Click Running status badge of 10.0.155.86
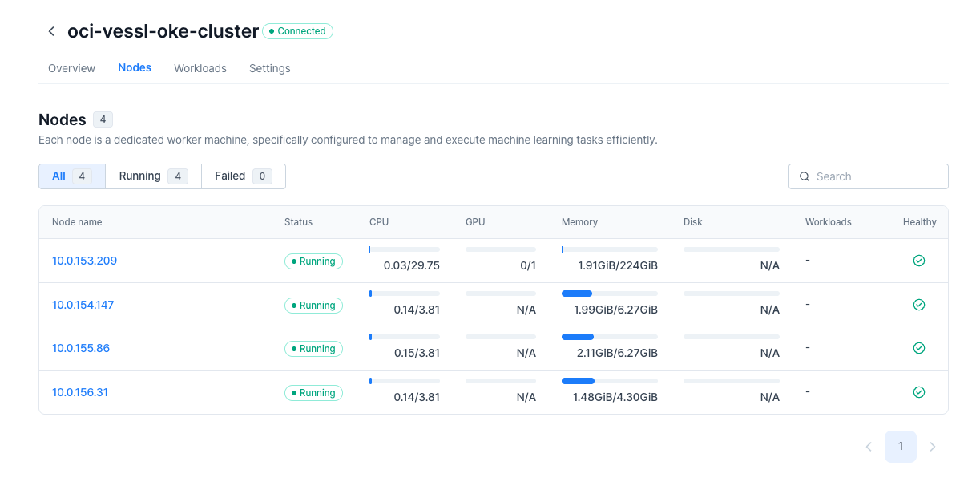The height and width of the screenshot is (486, 980). pyautogui.click(x=313, y=349)
